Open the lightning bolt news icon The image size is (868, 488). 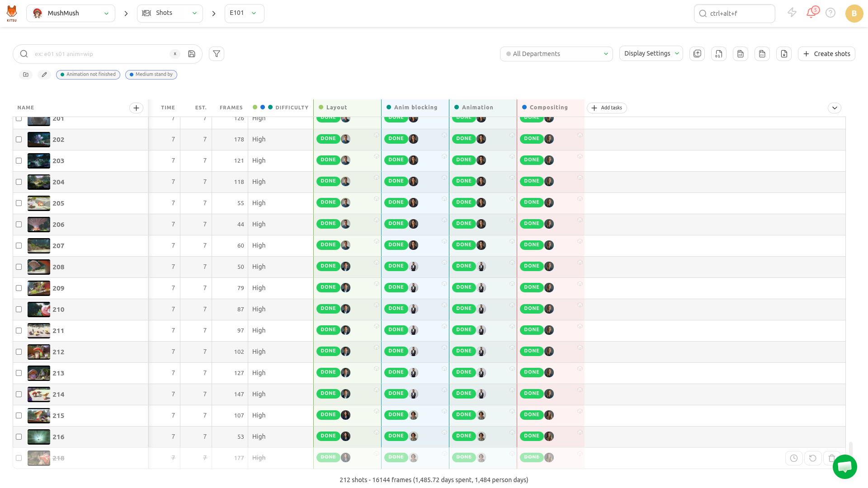[x=792, y=13]
